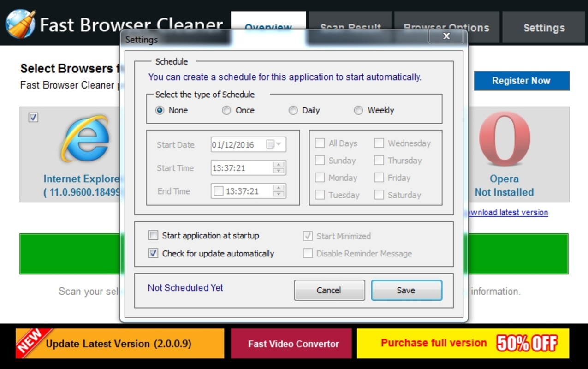588x369 pixels.
Task: Choose the None schedule type
Action: [x=160, y=110]
